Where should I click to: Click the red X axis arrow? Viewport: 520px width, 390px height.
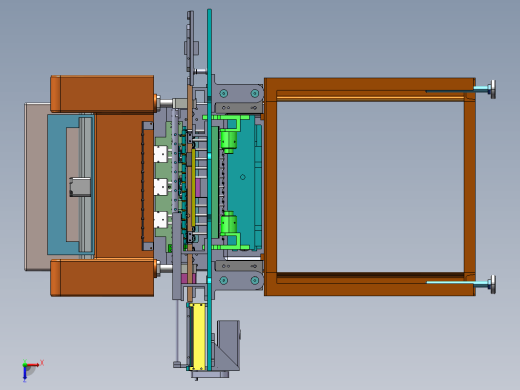click(34, 365)
